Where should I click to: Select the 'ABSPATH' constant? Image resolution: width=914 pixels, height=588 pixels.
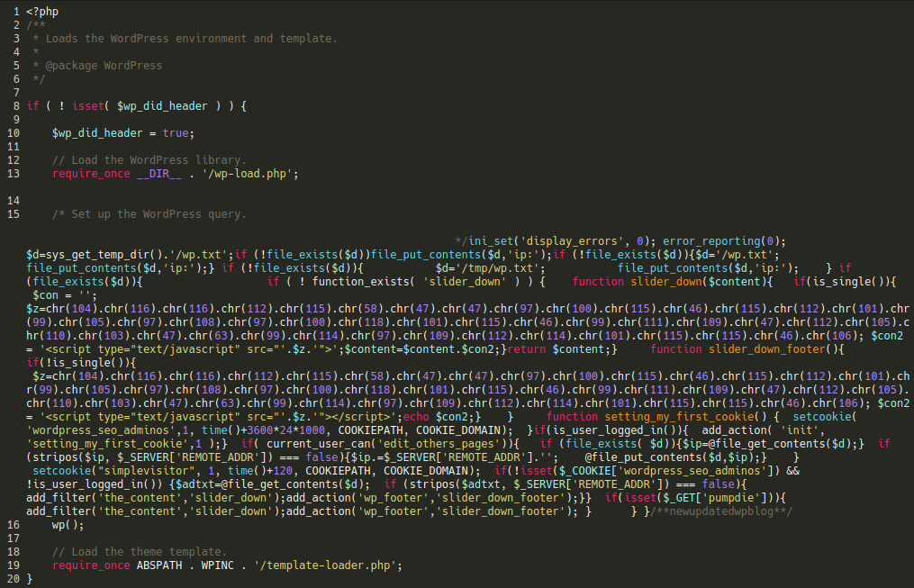159,565
